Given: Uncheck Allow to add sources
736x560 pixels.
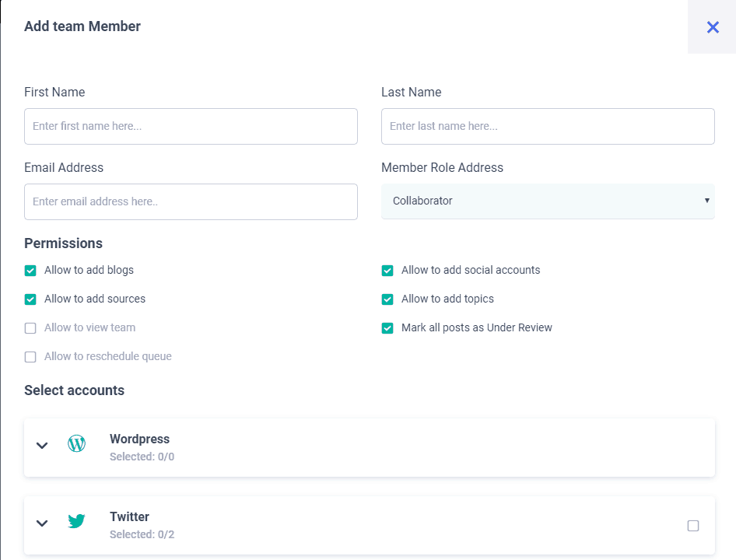Looking at the screenshot, I should (x=30, y=299).
